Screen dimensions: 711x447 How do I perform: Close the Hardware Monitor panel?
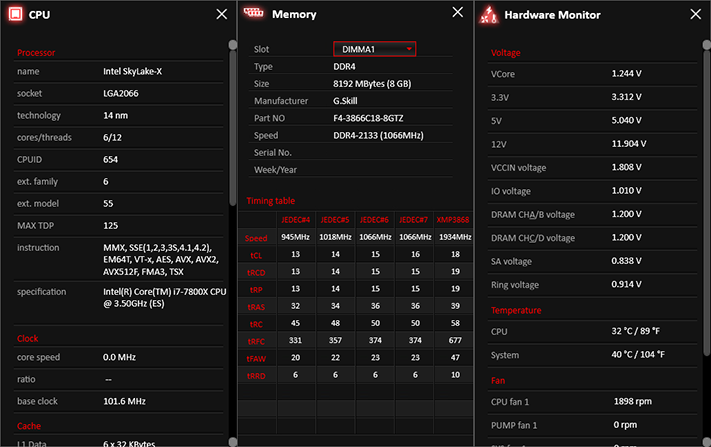[x=696, y=14]
